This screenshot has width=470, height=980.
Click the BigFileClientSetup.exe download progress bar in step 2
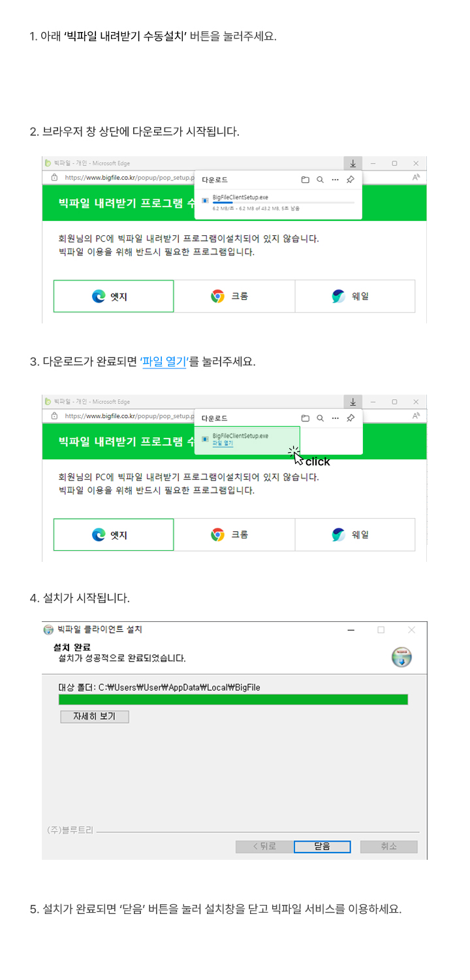pyautogui.click(x=283, y=203)
